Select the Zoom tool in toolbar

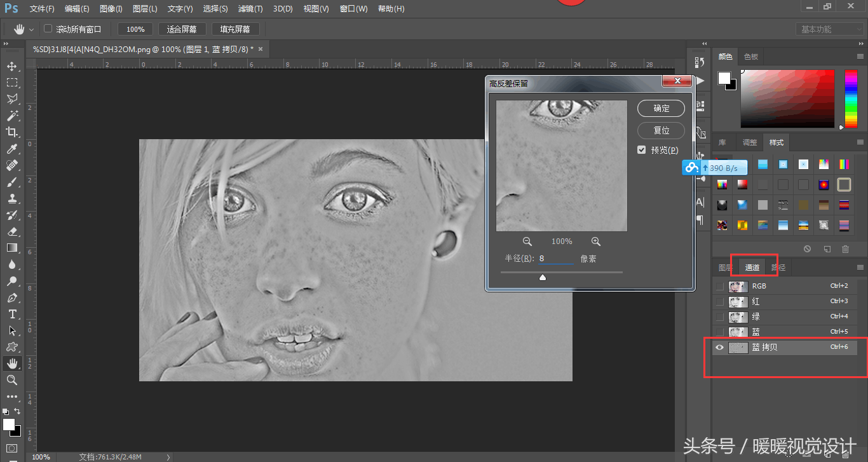(12, 380)
